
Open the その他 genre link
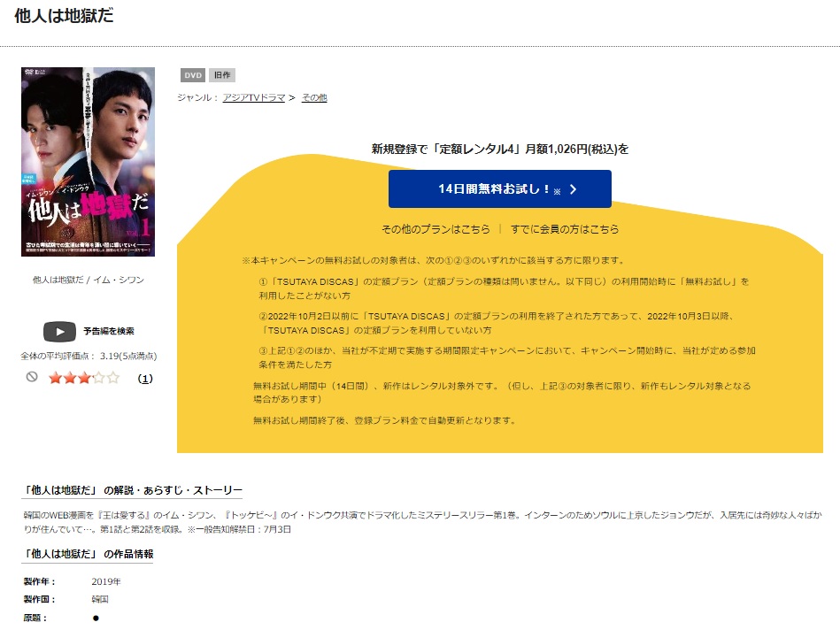coord(314,97)
